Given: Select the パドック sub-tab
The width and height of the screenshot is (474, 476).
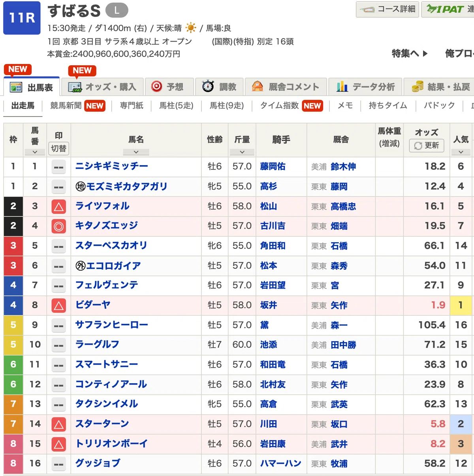Looking at the screenshot, I should click(x=439, y=105).
